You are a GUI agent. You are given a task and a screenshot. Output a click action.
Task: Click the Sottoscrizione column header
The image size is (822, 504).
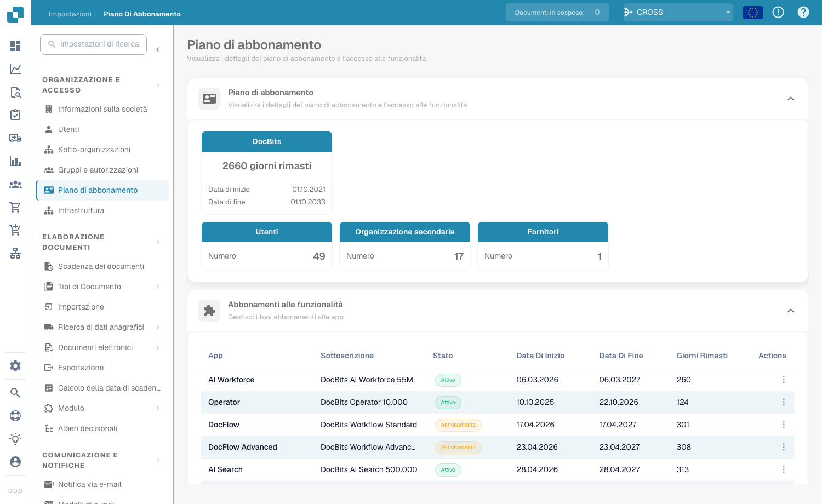pyautogui.click(x=347, y=356)
